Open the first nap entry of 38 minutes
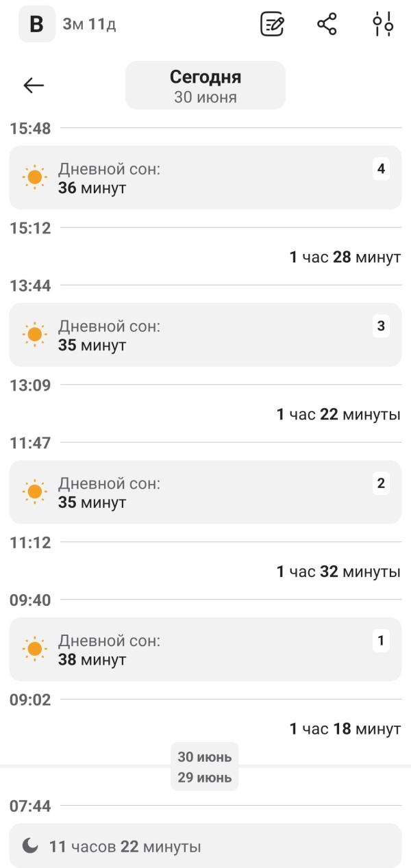 206,649
